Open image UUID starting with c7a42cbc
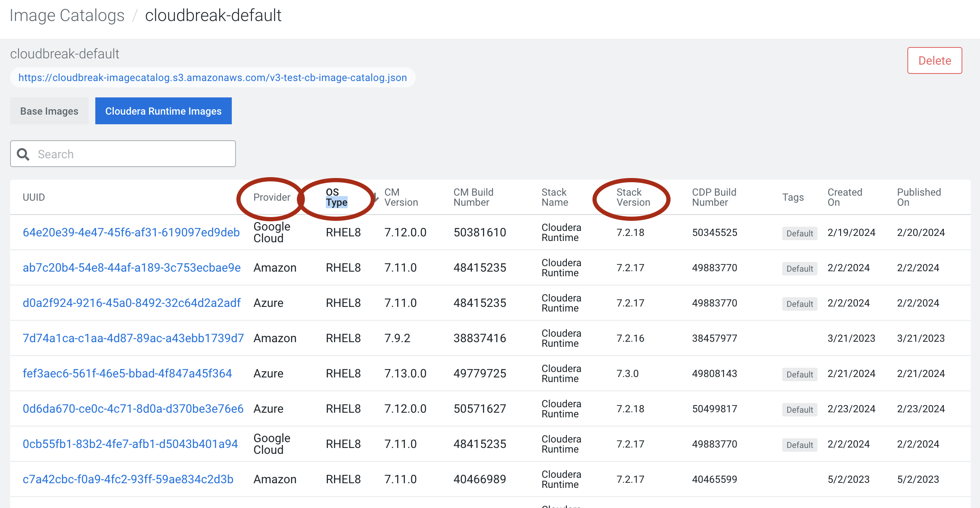The image size is (980, 508). pos(128,479)
